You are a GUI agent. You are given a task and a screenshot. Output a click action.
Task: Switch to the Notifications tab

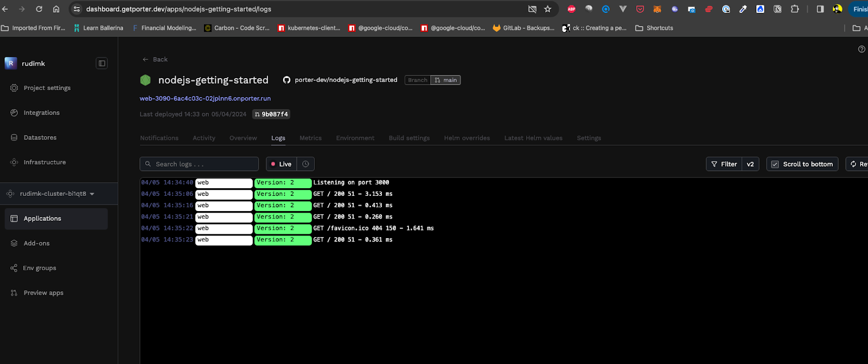click(x=159, y=138)
